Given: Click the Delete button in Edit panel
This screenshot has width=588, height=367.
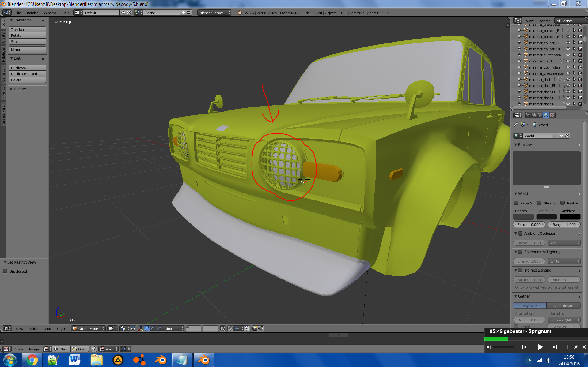Looking at the screenshot, I should click(x=27, y=80).
